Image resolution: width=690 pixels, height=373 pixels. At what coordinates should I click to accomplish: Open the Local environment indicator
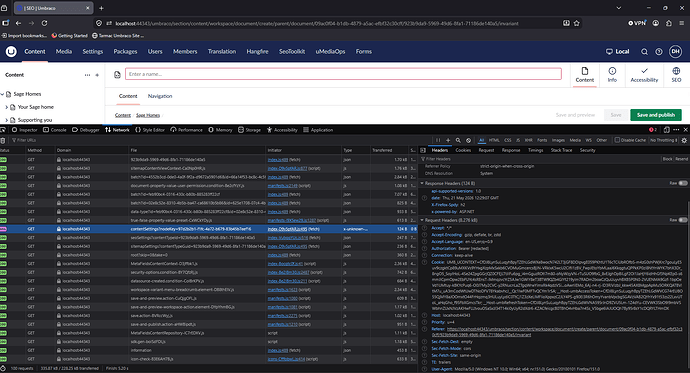tap(617, 52)
